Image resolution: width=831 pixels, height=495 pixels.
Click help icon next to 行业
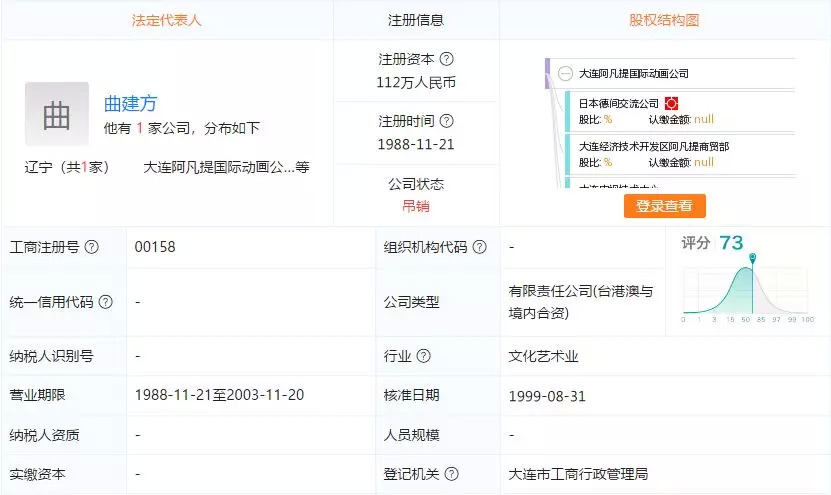point(423,356)
